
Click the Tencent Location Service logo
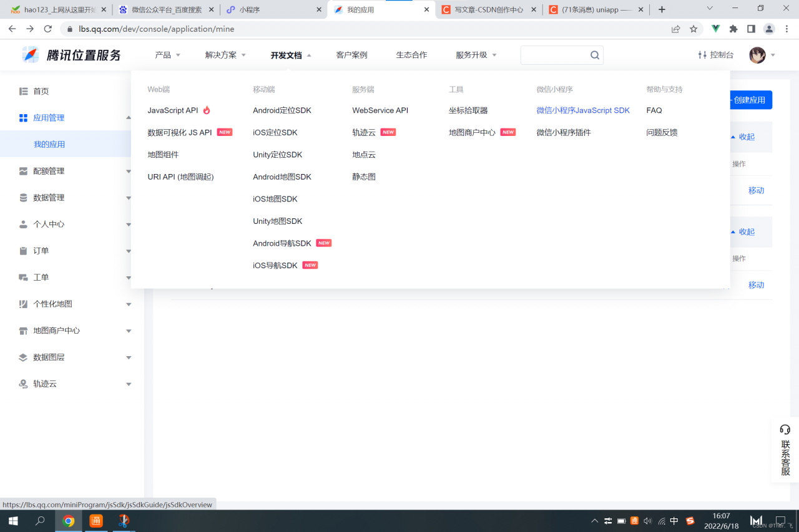(72, 55)
